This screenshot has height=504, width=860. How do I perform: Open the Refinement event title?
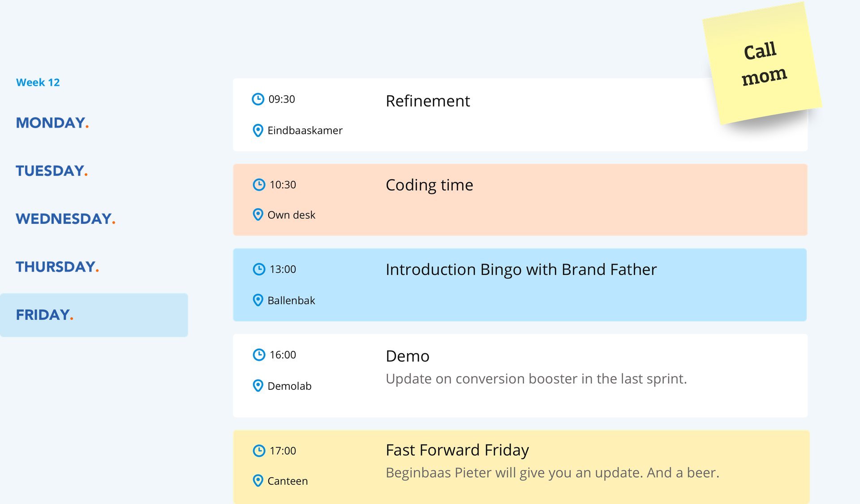click(428, 101)
